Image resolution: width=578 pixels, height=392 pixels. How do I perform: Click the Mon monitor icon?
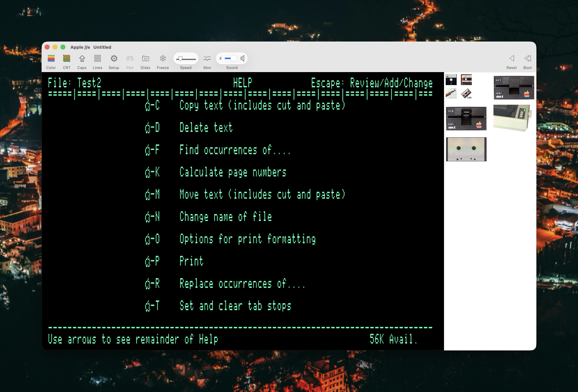207,58
